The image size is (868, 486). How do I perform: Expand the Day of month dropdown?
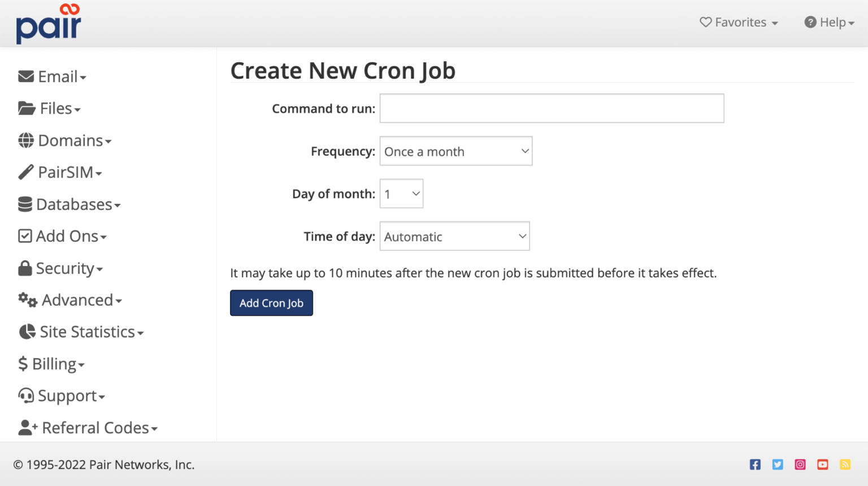click(401, 193)
